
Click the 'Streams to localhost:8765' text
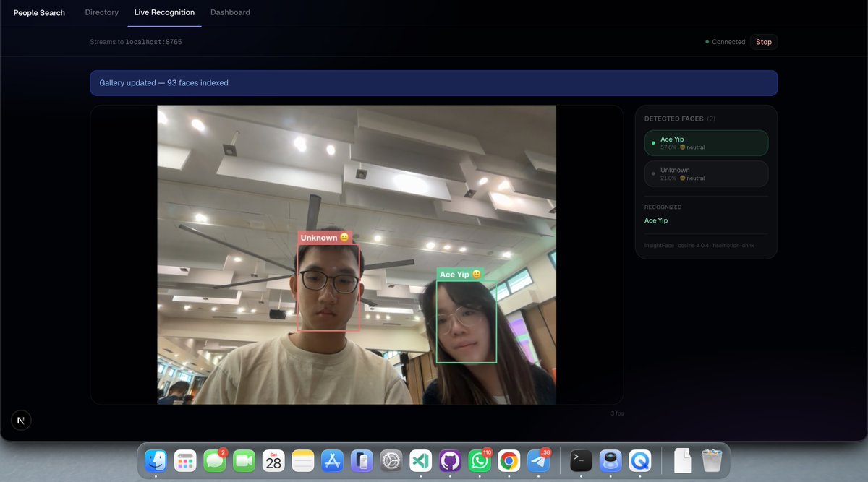pyautogui.click(x=136, y=42)
